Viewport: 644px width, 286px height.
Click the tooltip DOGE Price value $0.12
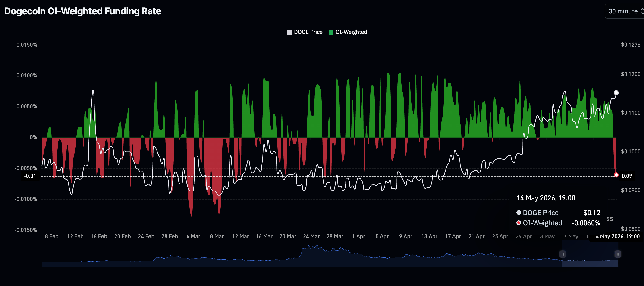pos(592,213)
